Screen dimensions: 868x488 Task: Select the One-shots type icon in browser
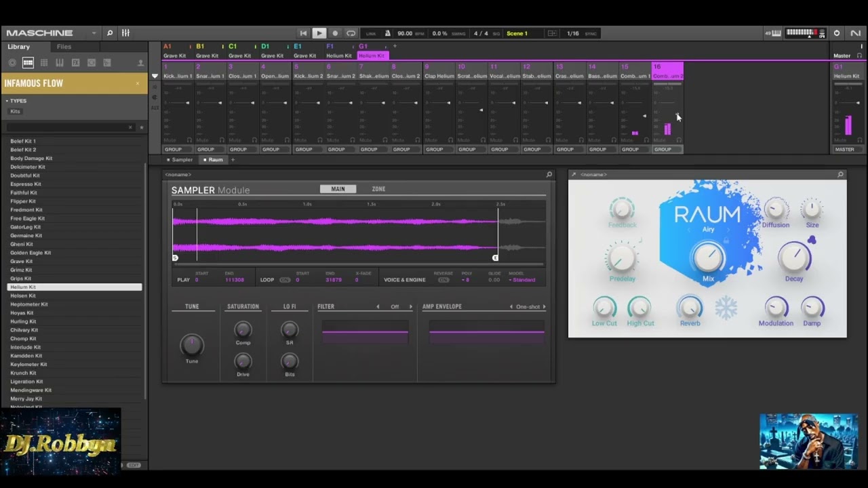coord(107,62)
